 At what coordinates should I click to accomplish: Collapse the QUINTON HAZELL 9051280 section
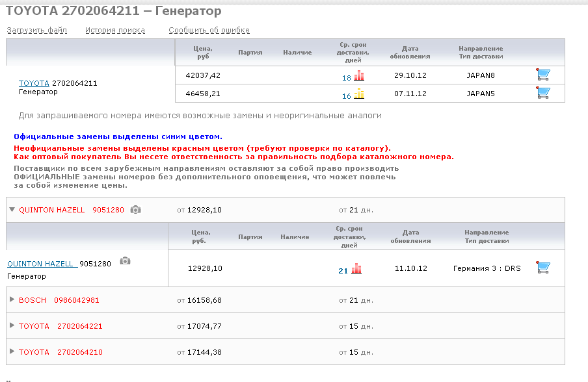[x=12, y=210]
